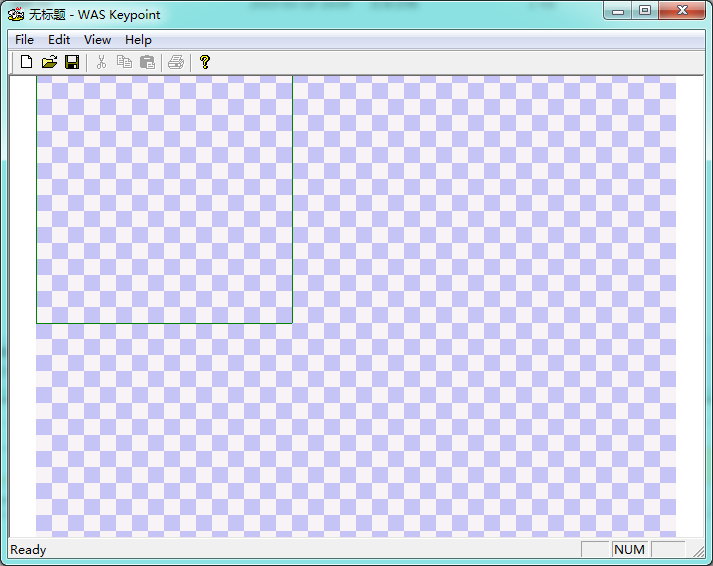The width and height of the screenshot is (713, 566).
Task: Click the Ready status bar text
Action: [28, 550]
